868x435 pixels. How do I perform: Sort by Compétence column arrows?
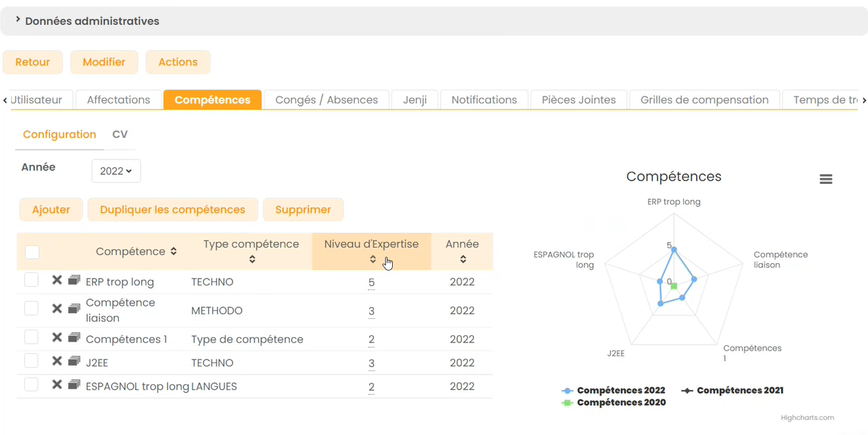[x=173, y=251]
